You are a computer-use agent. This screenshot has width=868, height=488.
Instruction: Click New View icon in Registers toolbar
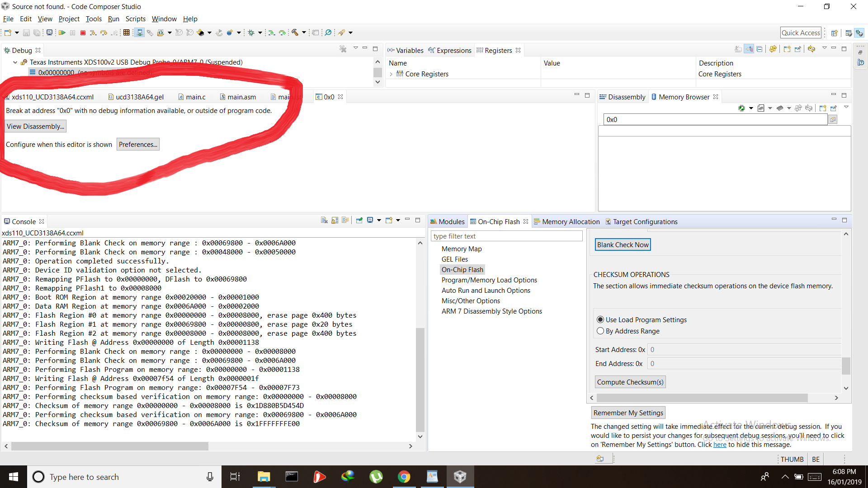[787, 49]
